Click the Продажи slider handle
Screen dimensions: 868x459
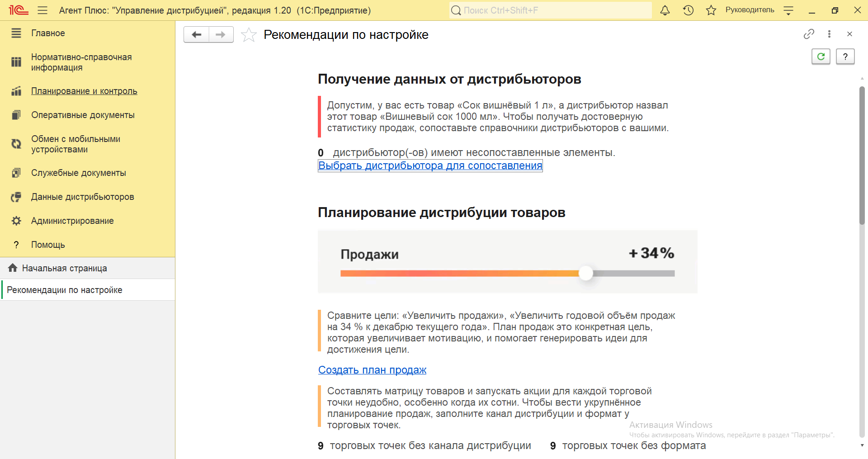coord(585,273)
